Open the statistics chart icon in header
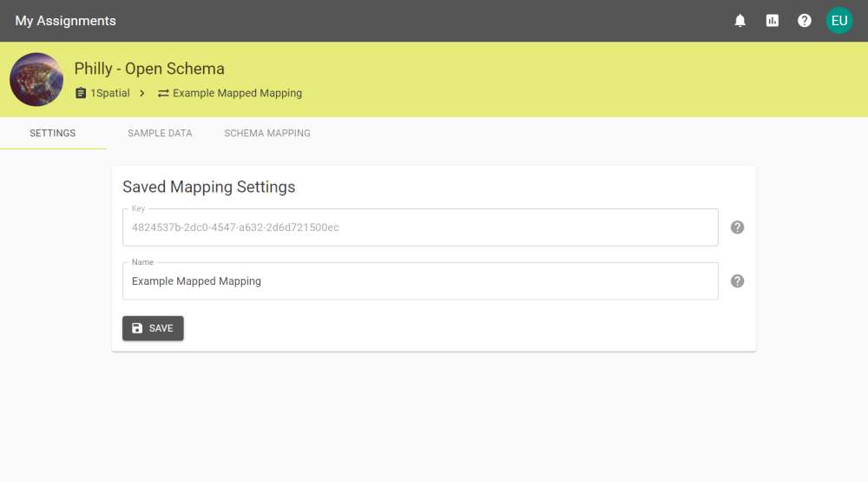This screenshot has height=482, width=868. pos(773,21)
